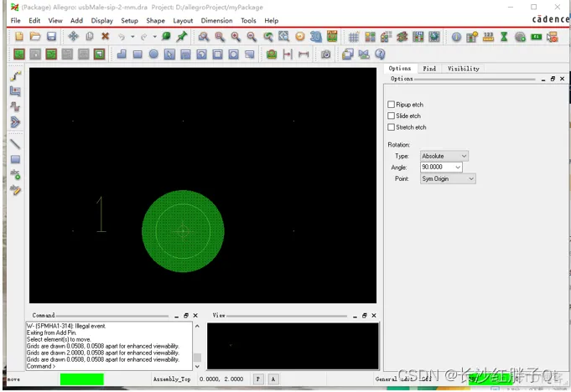Click the blue Help question-mark icon
Image resolution: width=571 pixels, height=392 pixels.
pyautogui.click(x=380, y=54)
